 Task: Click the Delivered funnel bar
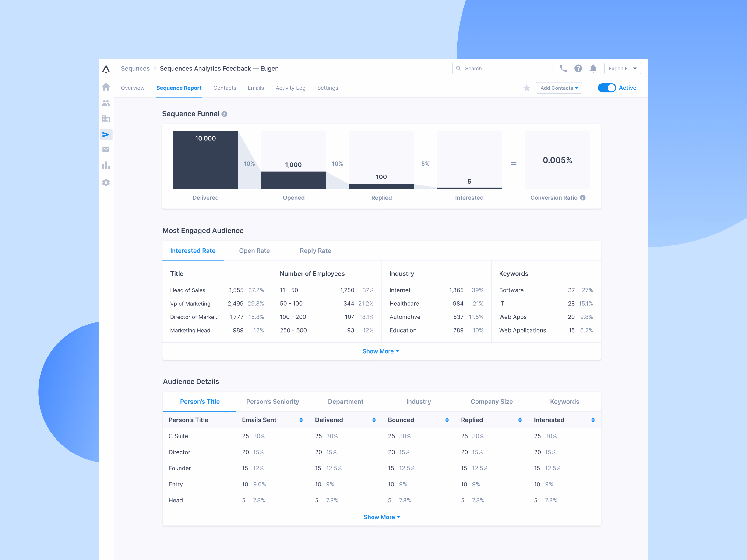click(206, 160)
